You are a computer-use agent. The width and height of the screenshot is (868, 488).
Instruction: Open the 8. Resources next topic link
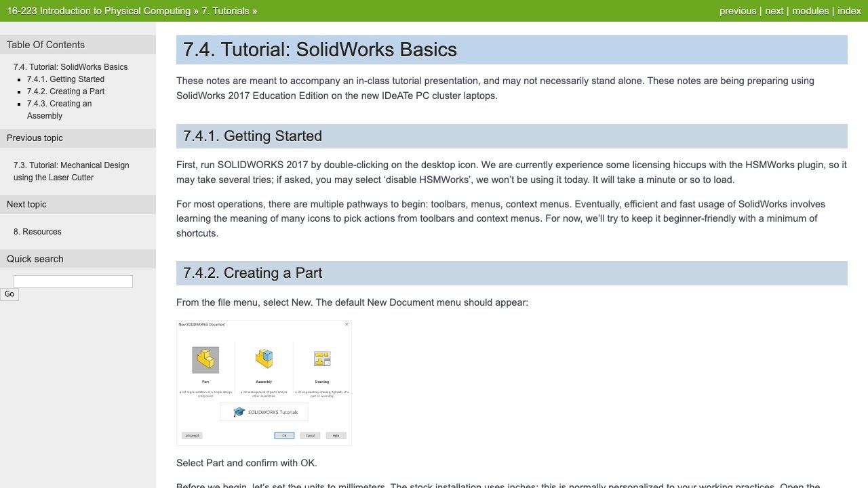coord(37,232)
